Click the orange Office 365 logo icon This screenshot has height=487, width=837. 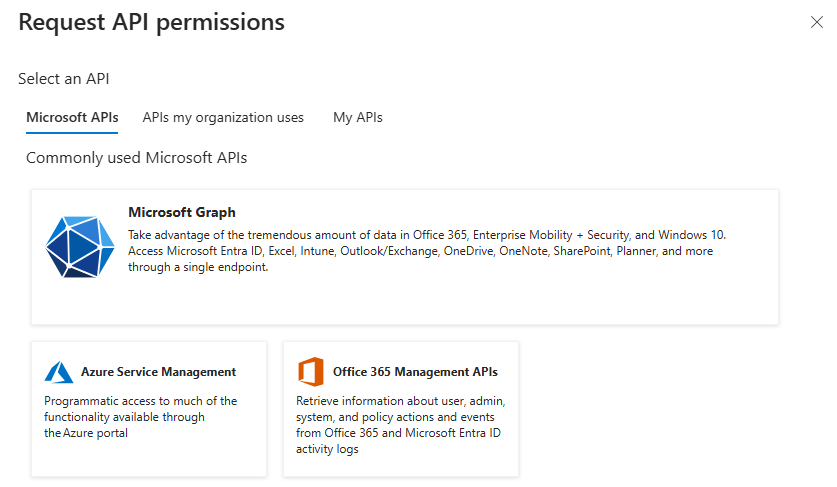(311, 372)
